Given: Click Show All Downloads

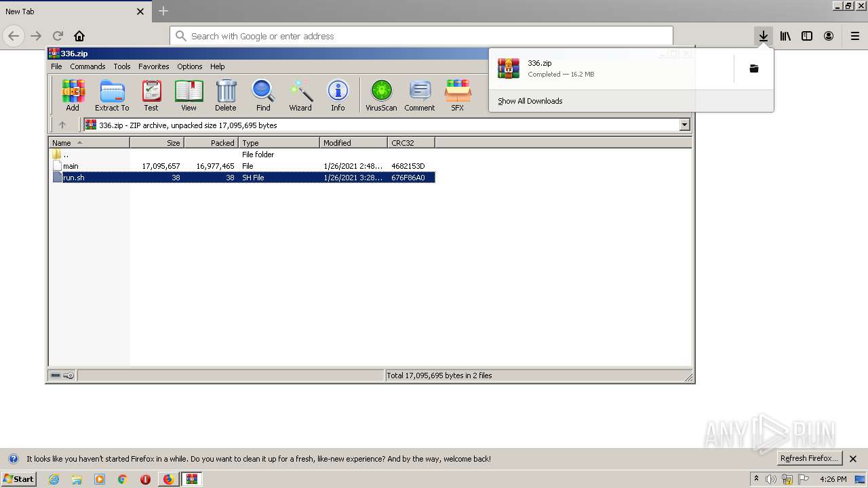Looking at the screenshot, I should coord(530,101).
